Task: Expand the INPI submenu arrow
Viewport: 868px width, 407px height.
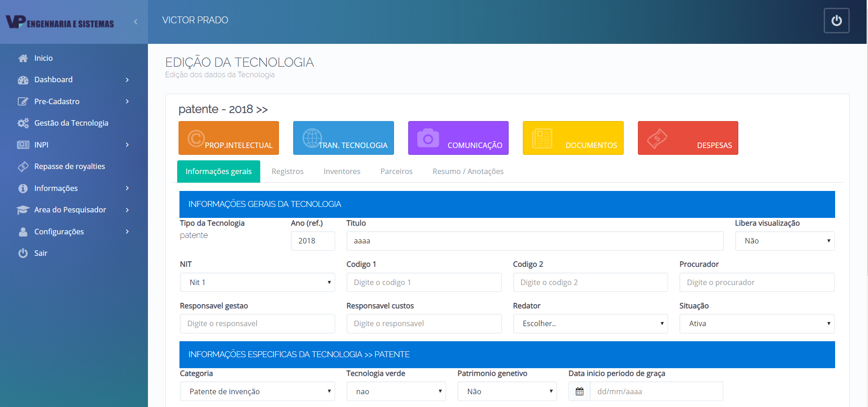Action: click(127, 145)
